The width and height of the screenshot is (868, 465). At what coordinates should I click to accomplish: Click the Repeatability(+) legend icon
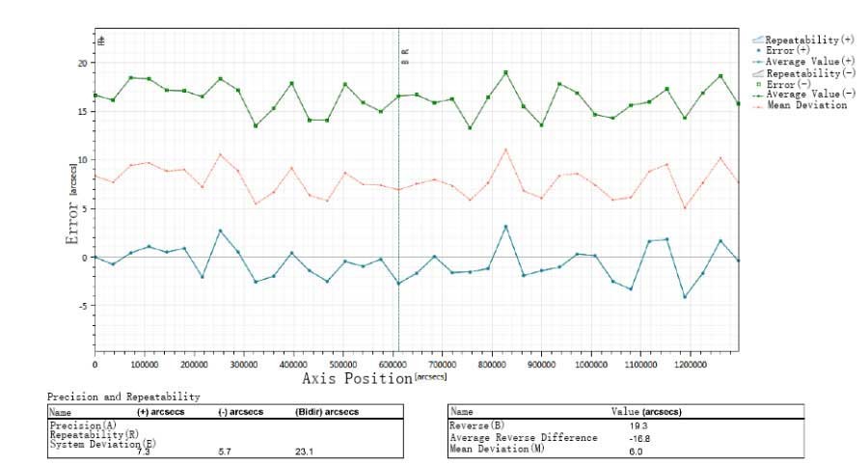click(x=758, y=41)
